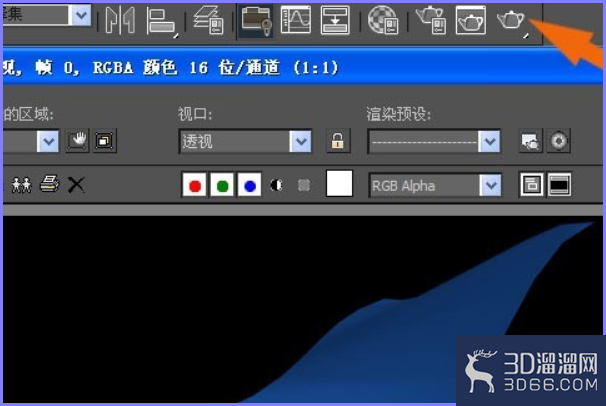Screen dimensions: 606x406
Task: Toggle UI Overlay icon
Action: pos(531,185)
